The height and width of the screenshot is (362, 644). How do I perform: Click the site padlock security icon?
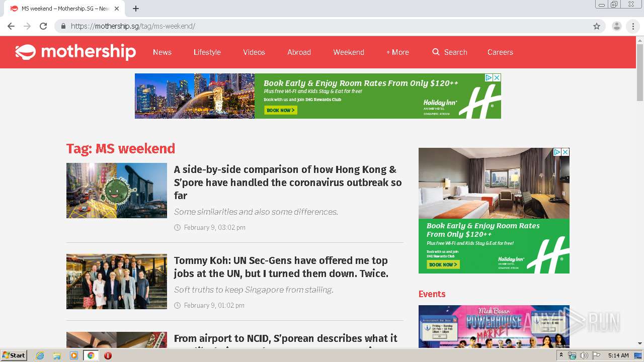63,26
